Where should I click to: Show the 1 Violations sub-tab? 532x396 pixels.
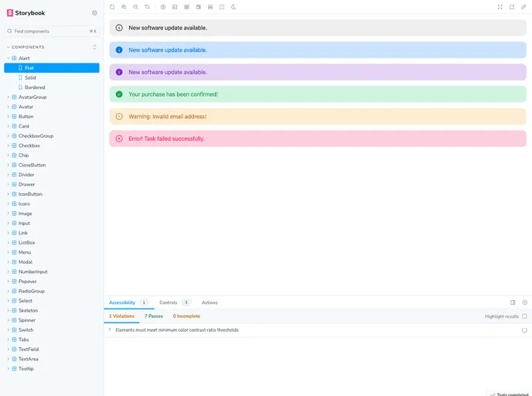[121, 316]
